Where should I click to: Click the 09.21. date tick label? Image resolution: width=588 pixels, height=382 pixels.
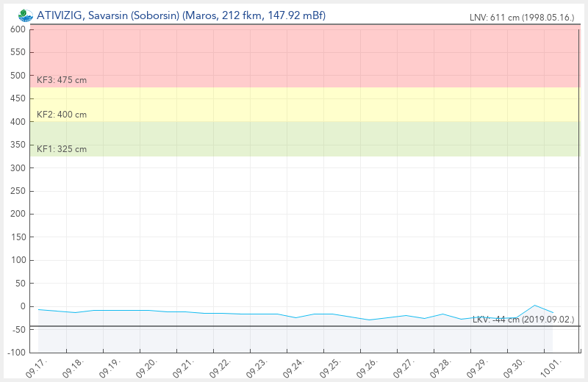coord(183,367)
